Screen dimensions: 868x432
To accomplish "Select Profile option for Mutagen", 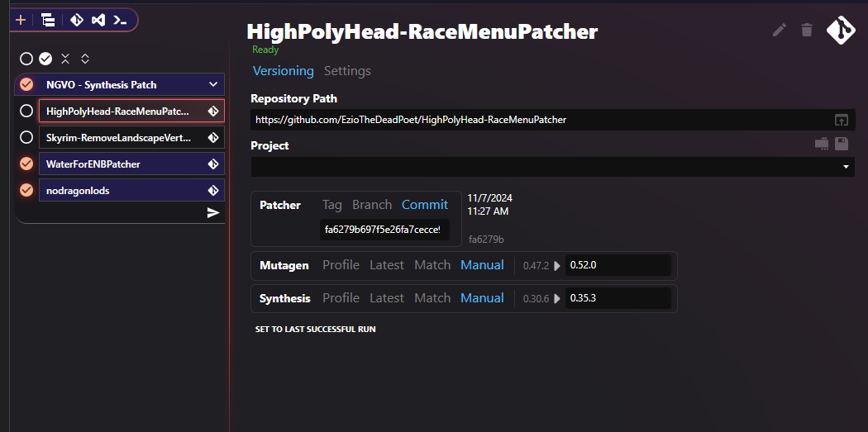I will point(341,265).
